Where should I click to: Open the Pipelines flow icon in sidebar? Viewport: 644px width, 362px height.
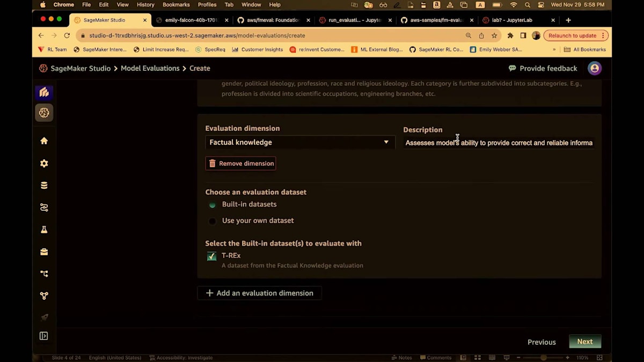(44, 274)
